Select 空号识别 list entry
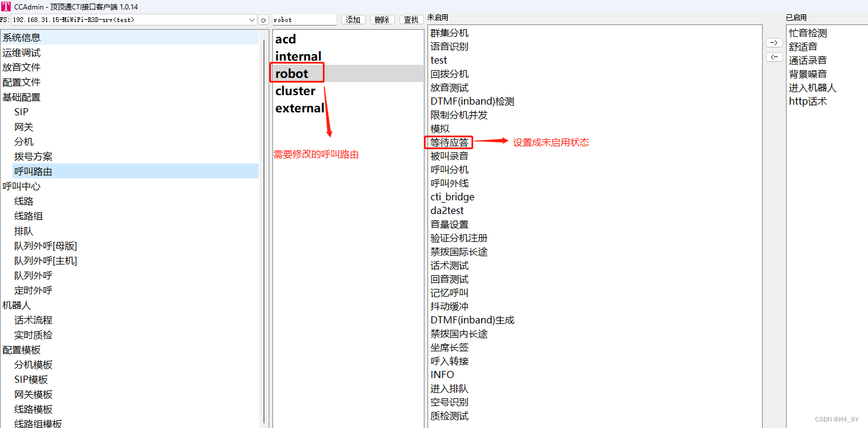The height and width of the screenshot is (428, 868). pyautogui.click(x=449, y=402)
